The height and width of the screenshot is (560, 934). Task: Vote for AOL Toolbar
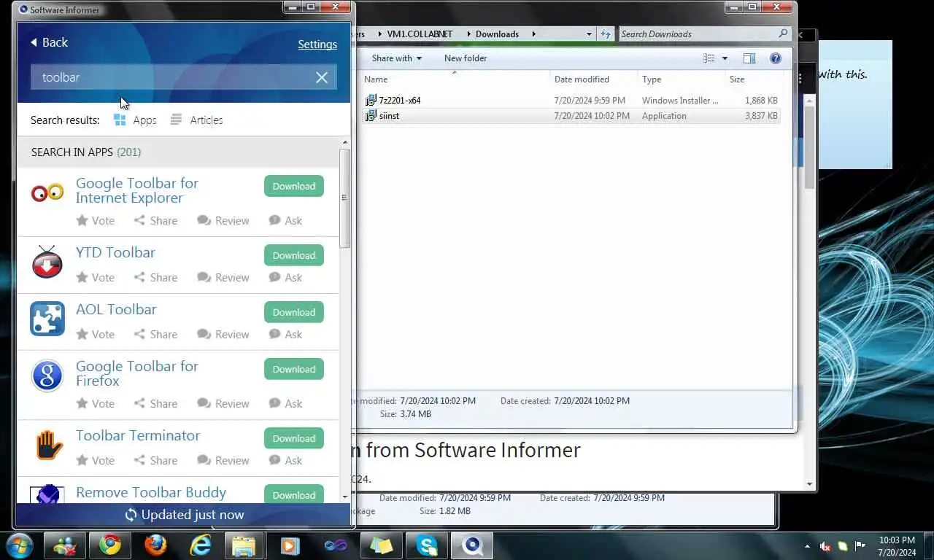[96, 334]
